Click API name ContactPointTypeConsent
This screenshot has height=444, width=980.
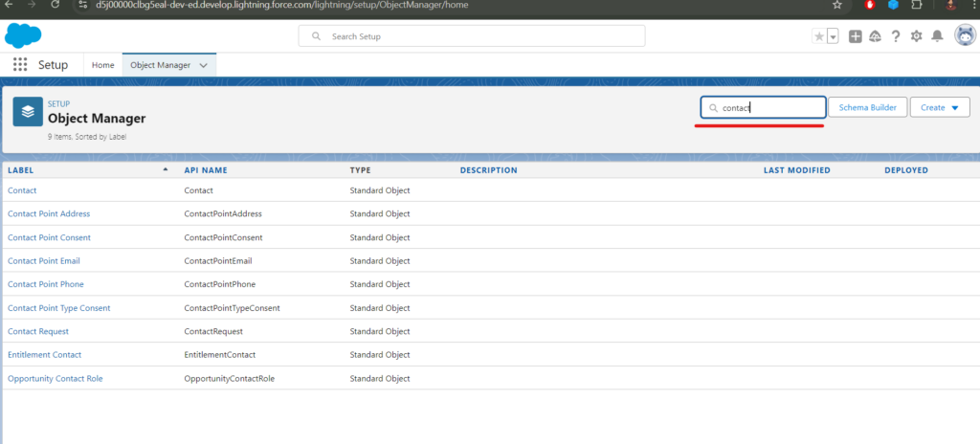(x=232, y=308)
